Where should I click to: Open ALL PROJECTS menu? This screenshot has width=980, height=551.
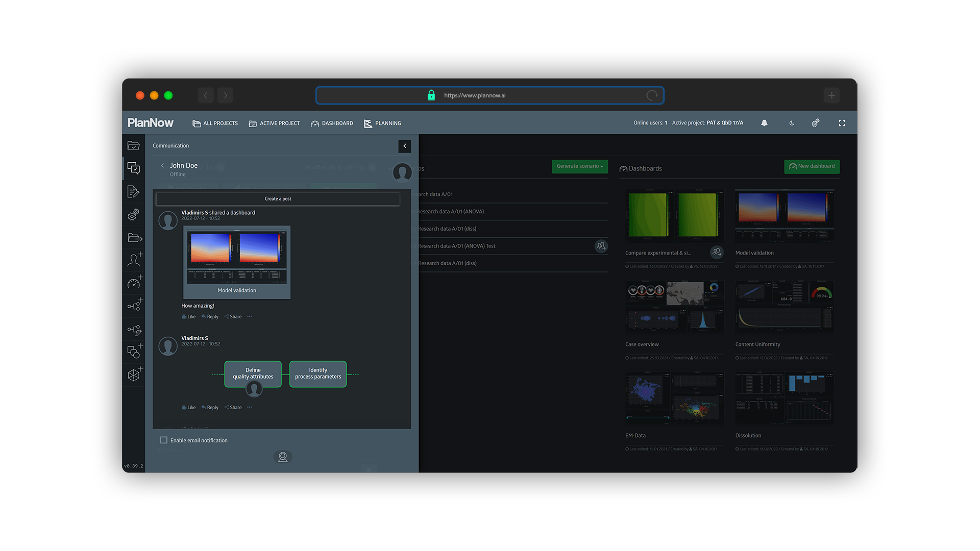coord(215,123)
